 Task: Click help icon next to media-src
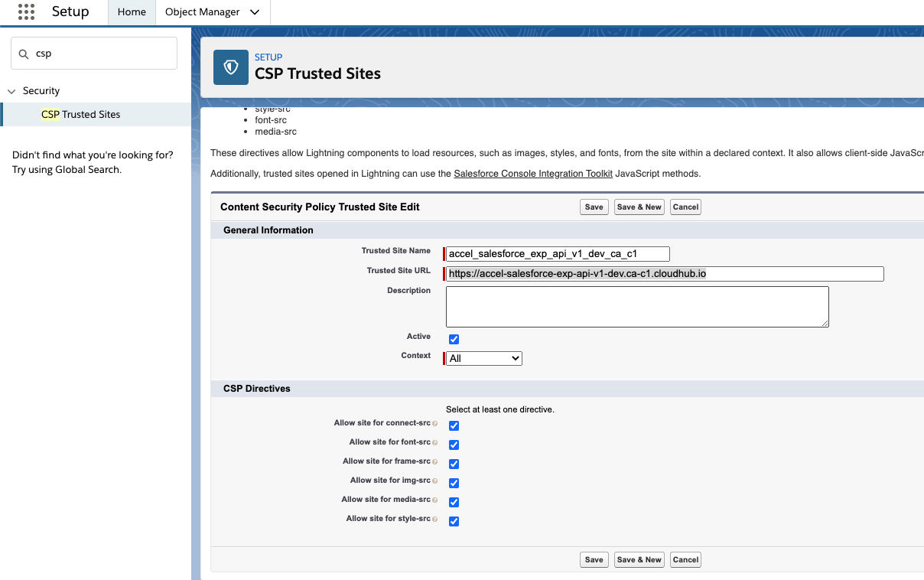[435, 500]
